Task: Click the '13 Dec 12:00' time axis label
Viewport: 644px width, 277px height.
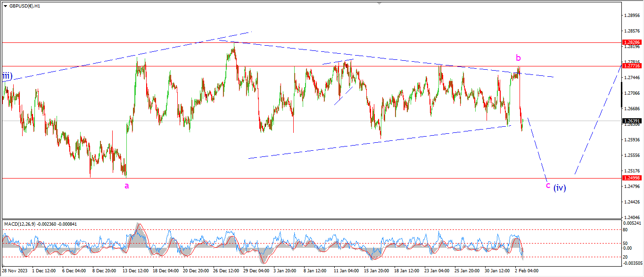Action: pyautogui.click(x=136, y=271)
